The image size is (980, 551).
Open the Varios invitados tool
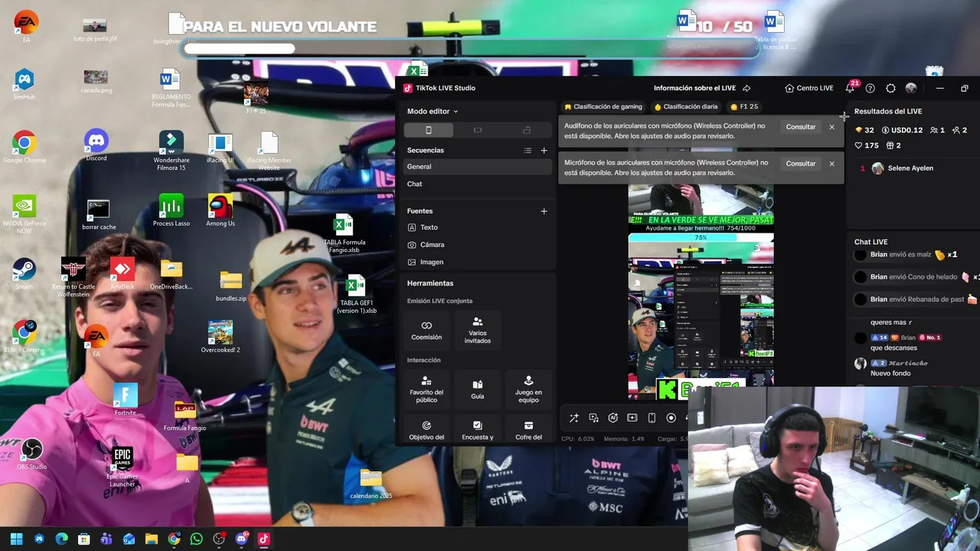click(x=477, y=330)
